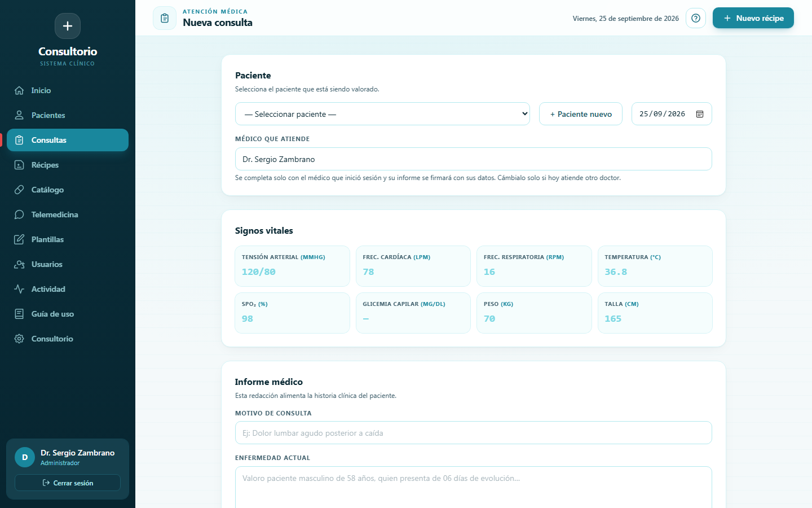
Task: Click the D avatar of Dr. Sergio Zambrano
Action: point(25,457)
